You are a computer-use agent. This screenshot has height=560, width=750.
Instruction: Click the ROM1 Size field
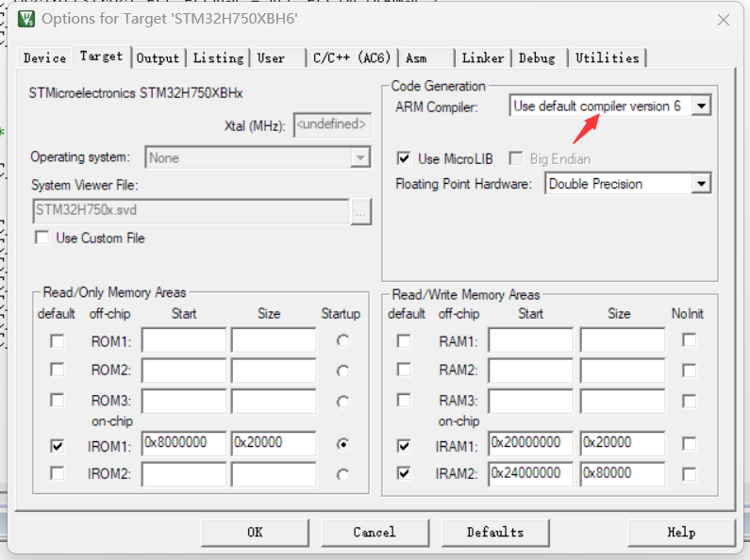tap(274, 340)
